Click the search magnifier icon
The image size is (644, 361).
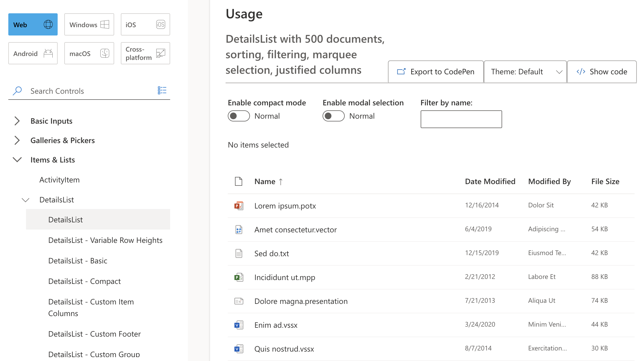click(17, 91)
